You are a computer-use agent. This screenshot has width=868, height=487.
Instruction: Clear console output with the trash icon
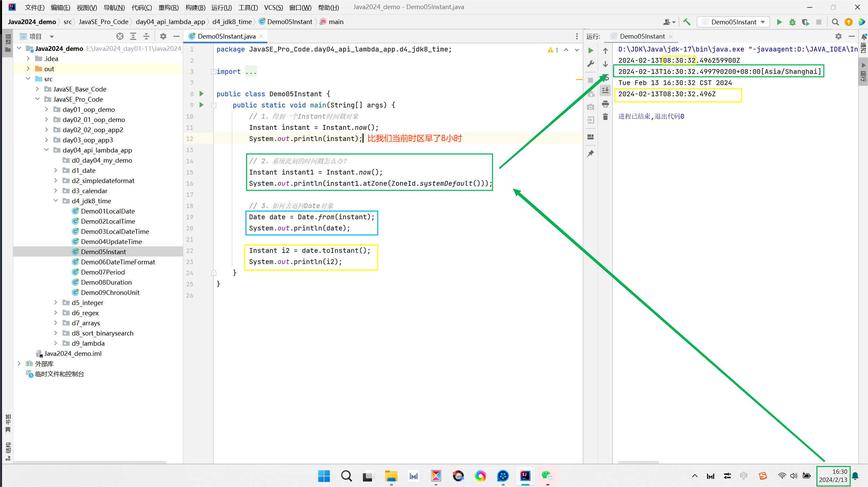click(605, 117)
